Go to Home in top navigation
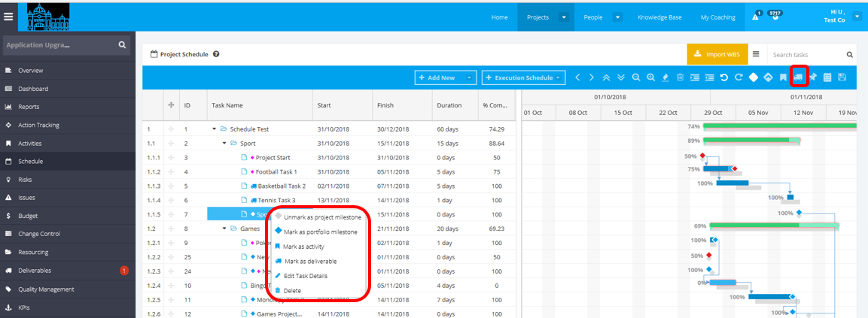 [x=499, y=17]
